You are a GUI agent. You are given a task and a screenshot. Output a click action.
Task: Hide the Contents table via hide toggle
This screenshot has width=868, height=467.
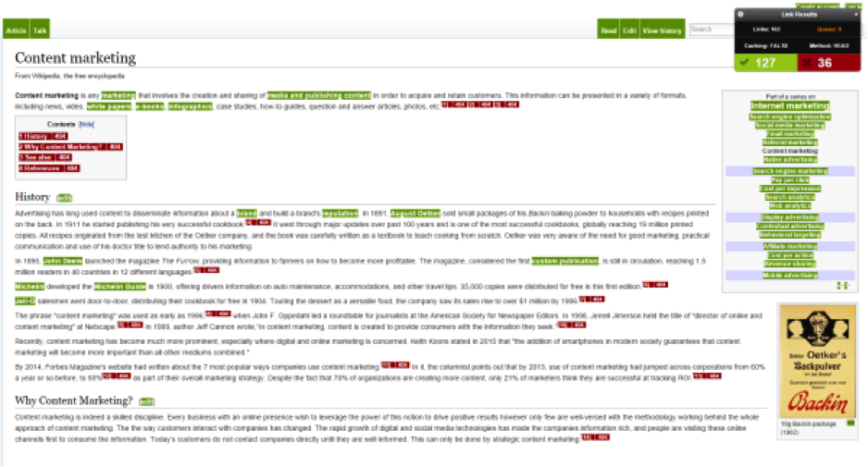click(86, 123)
